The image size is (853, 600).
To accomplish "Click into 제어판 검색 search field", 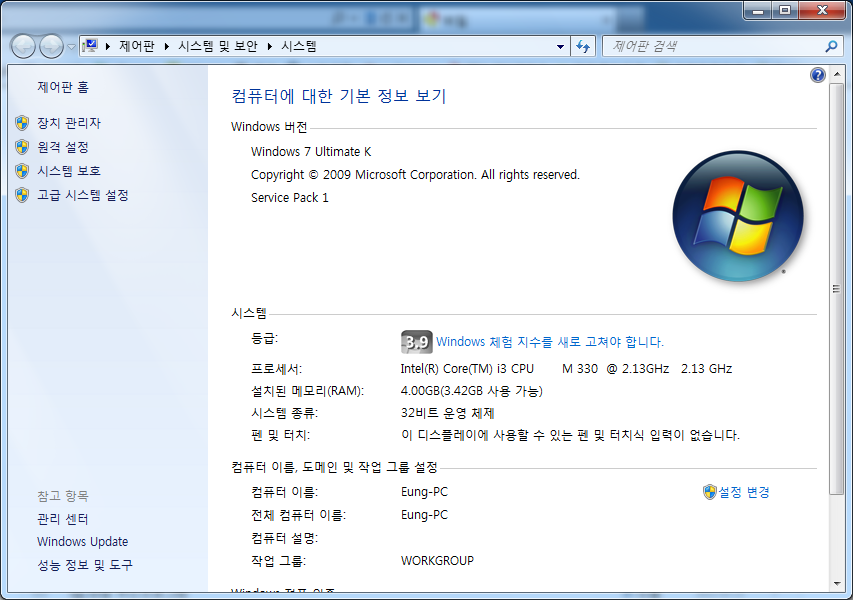I will point(713,47).
